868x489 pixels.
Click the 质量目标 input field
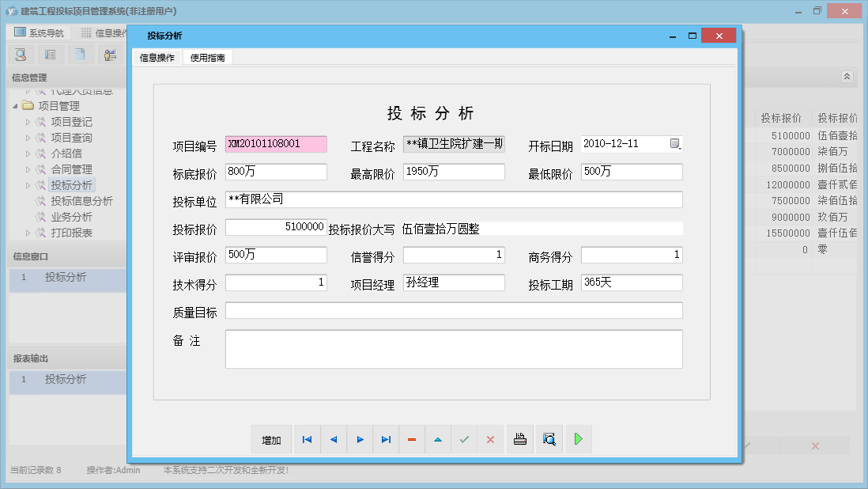pos(454,310)
